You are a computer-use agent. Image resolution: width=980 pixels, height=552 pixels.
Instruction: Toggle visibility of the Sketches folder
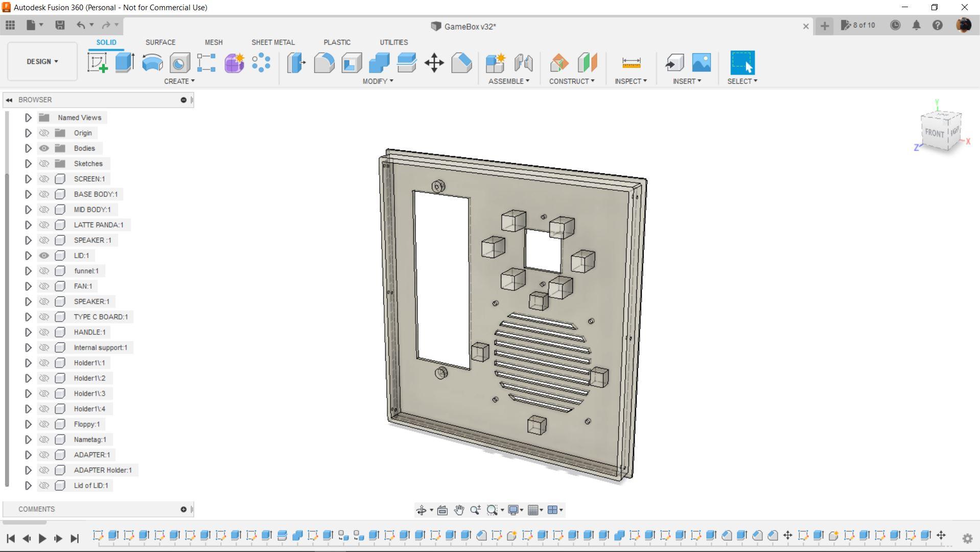pos(44,164)
